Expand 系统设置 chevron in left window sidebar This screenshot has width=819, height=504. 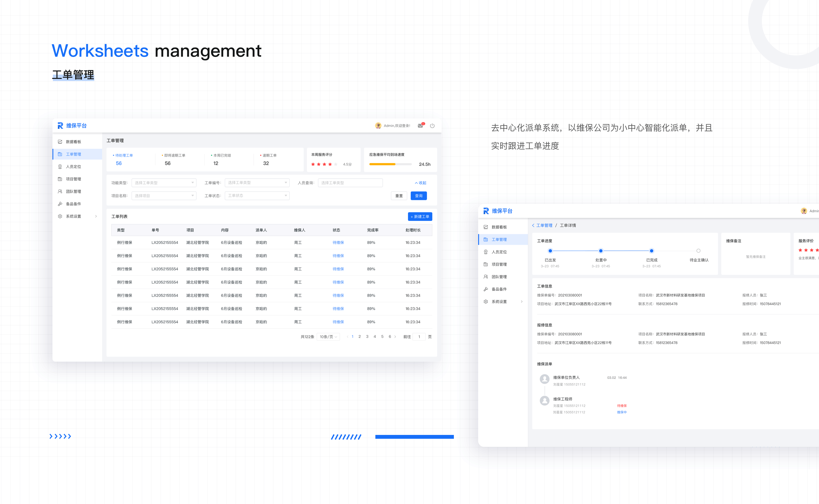[x=96, y=216]
